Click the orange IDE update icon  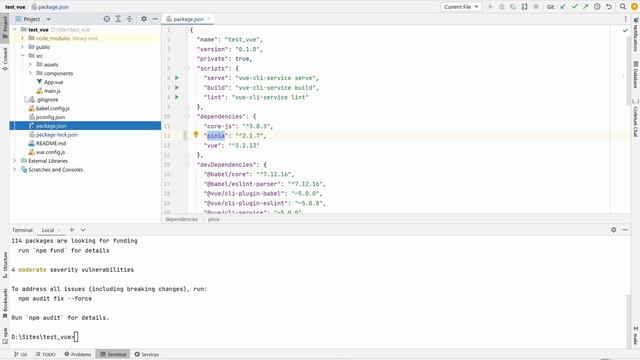pyautogui.click(x=635, y=7)
